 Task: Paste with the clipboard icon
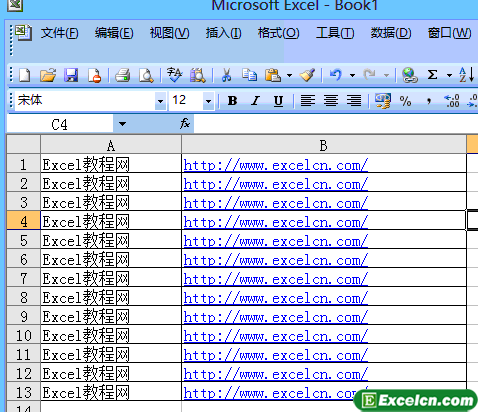[273, 75]
